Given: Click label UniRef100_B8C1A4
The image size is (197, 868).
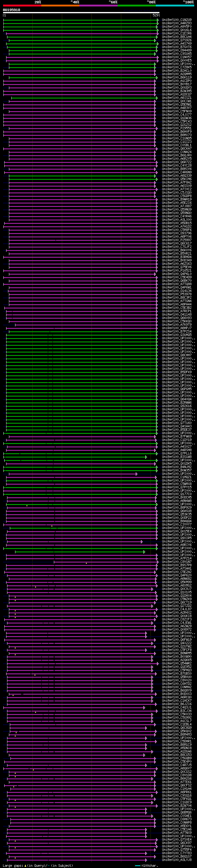Looking at the screenshot, I should tap(177, 37).
